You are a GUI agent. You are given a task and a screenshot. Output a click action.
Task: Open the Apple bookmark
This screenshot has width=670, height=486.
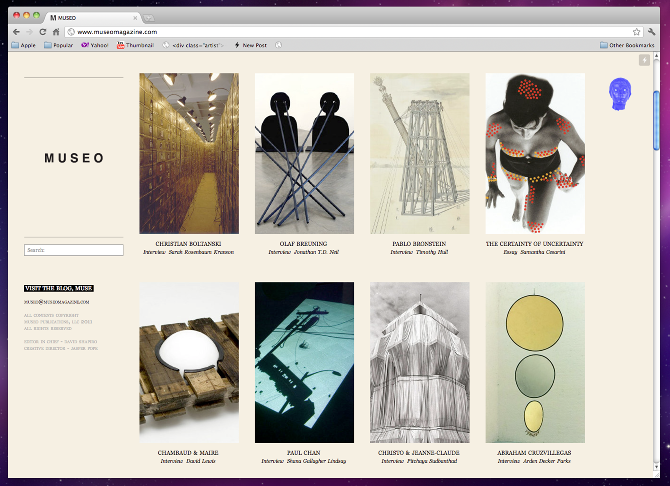[23, 45]
